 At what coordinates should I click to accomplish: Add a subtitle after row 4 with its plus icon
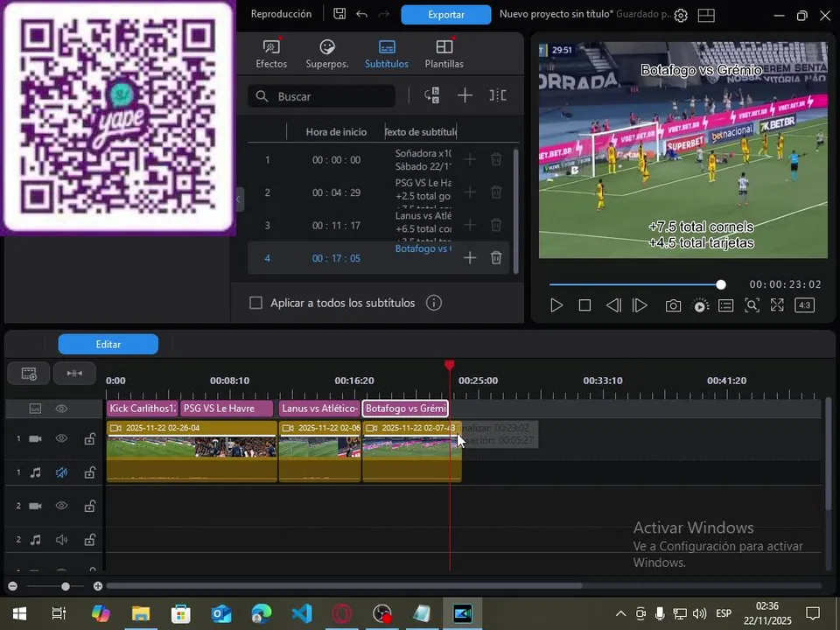tap(470, 257)
